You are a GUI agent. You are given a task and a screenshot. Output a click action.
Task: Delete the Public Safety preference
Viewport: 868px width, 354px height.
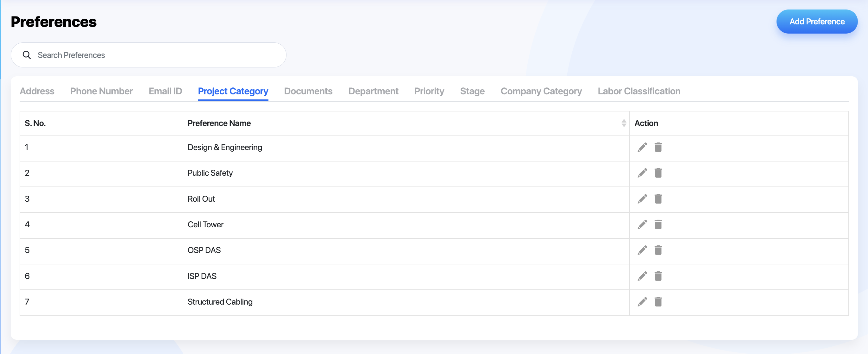[x=658, y=173]
